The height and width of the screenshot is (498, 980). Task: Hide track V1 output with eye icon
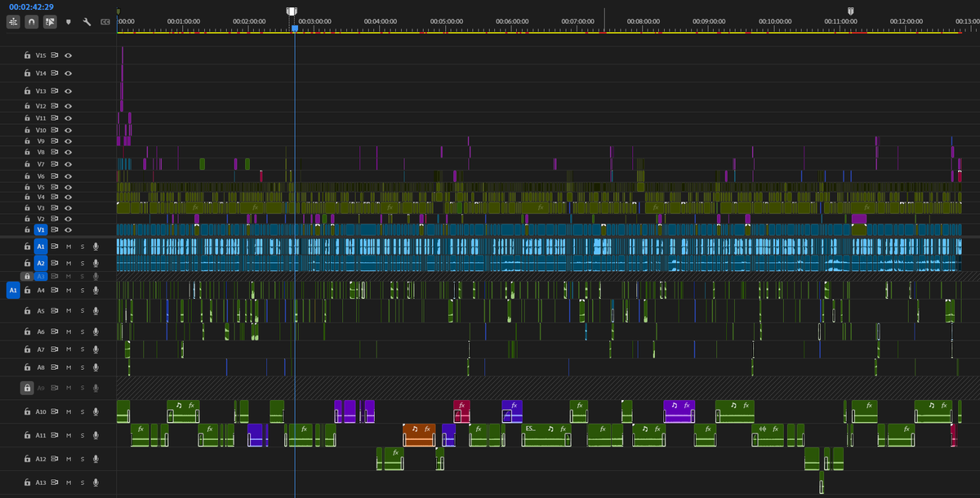click(x=69, y=229)
